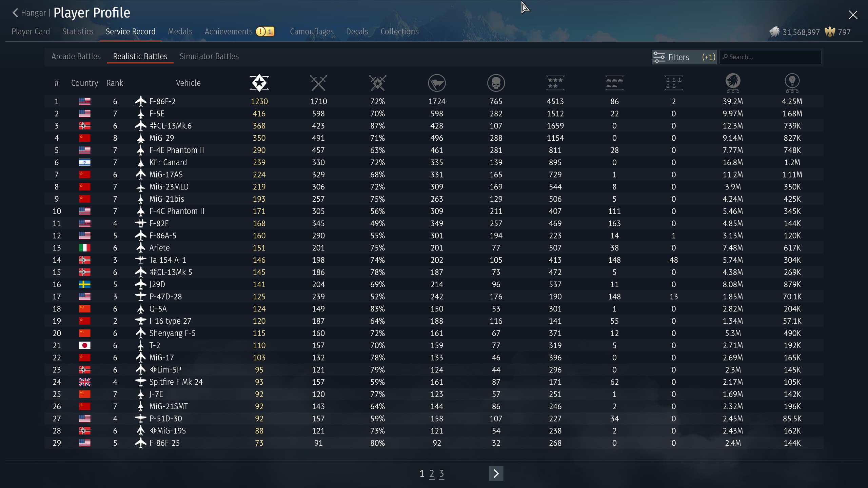The height and width of the screenshot is (488, 868).
Task: Sort by skull deaths column icon
Action: point(496,83)
